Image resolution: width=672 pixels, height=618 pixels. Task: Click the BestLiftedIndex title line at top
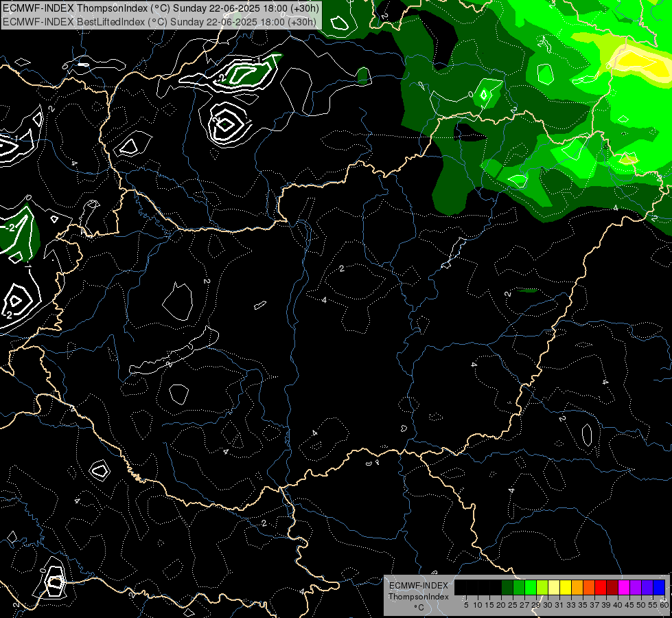pyautogui.click(x=160, y=21)
